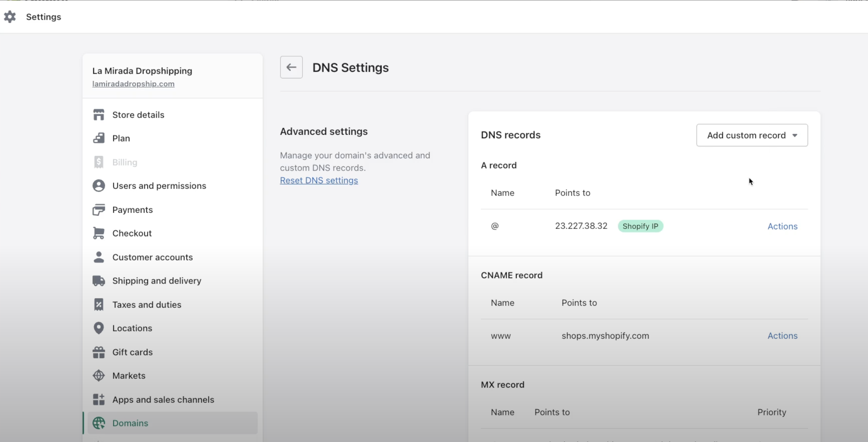The height and width of the screenshot is (442, 868).
Task: Select the Markets globe icon
Action: 99,376
